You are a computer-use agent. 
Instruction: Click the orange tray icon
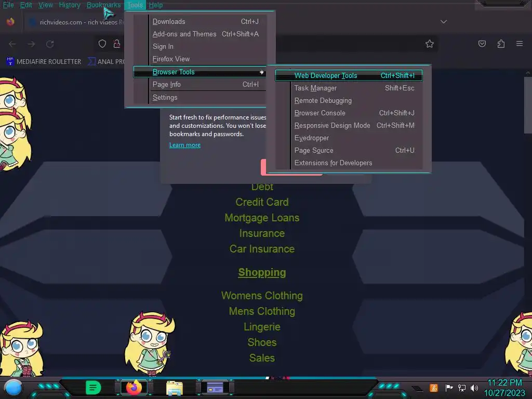[x=434, y=388]
